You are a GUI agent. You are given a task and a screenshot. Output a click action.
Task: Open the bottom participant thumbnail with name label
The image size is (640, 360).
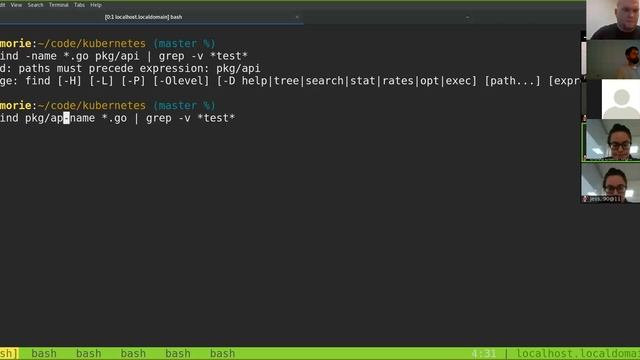point(611,183)
